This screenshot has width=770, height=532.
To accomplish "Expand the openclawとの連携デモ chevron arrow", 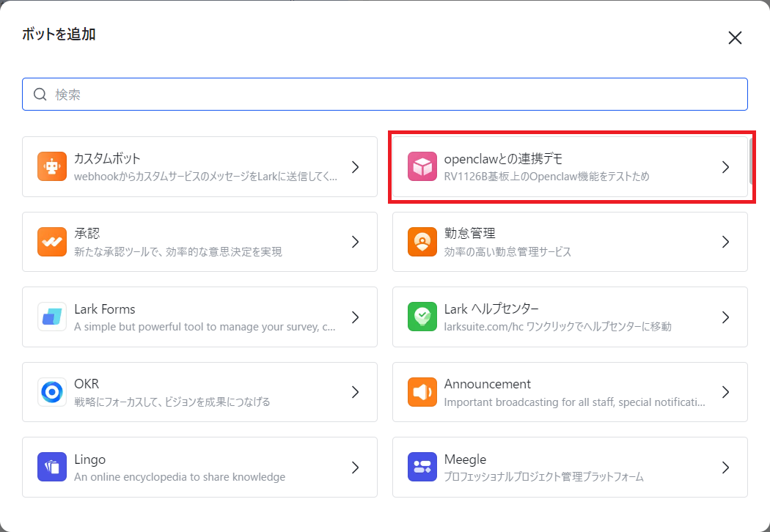I will point(726,167).
